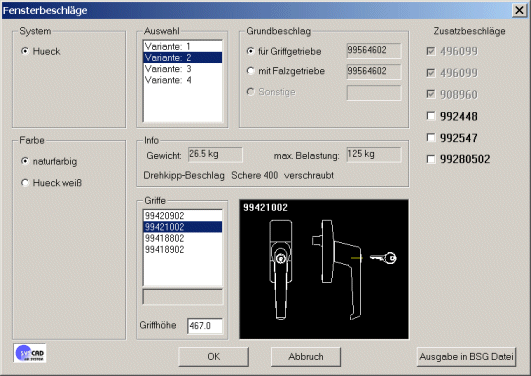Confirm with the OK button
Viewport: 531px width, 376px height.
[213, 357]
